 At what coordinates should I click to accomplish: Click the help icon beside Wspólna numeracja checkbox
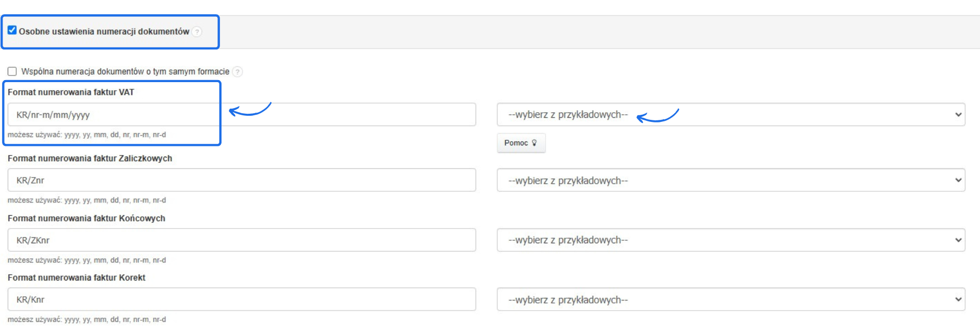(x=237, y=72)
